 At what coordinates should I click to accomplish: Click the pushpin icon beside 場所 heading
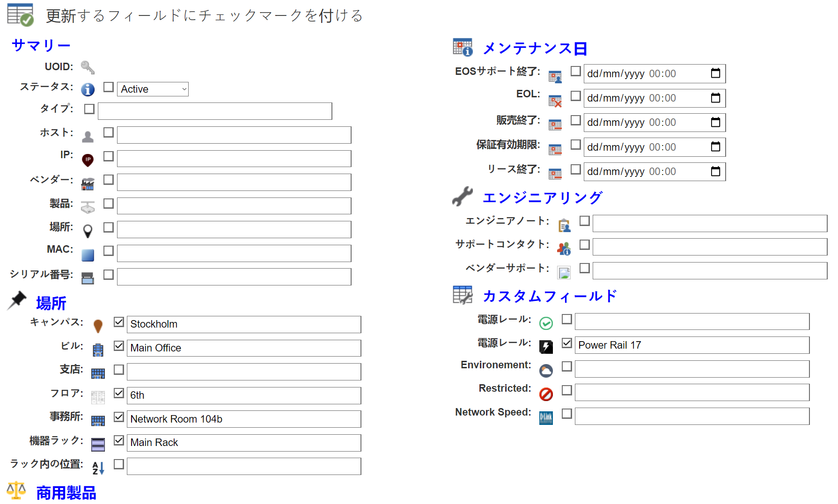click(17, 300)
